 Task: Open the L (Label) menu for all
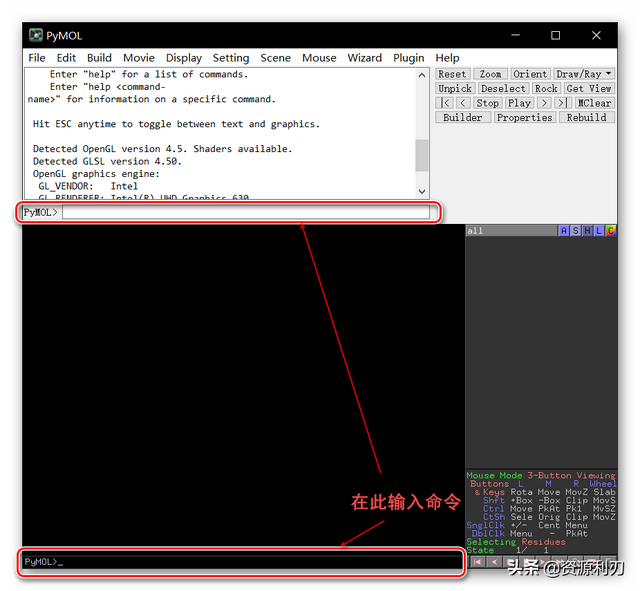coord(599,231)
